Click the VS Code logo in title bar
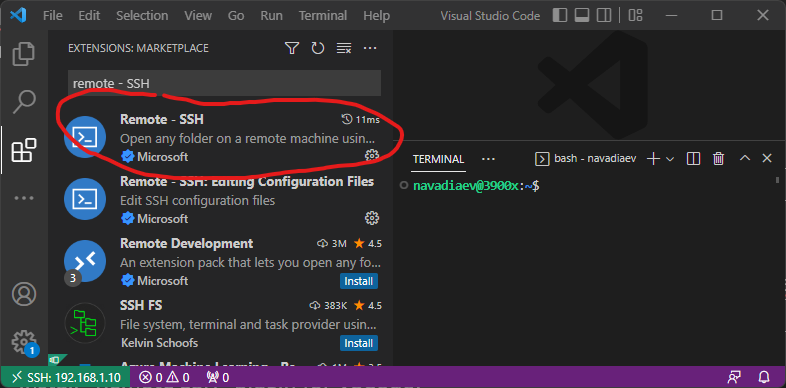 pos(18,16)
